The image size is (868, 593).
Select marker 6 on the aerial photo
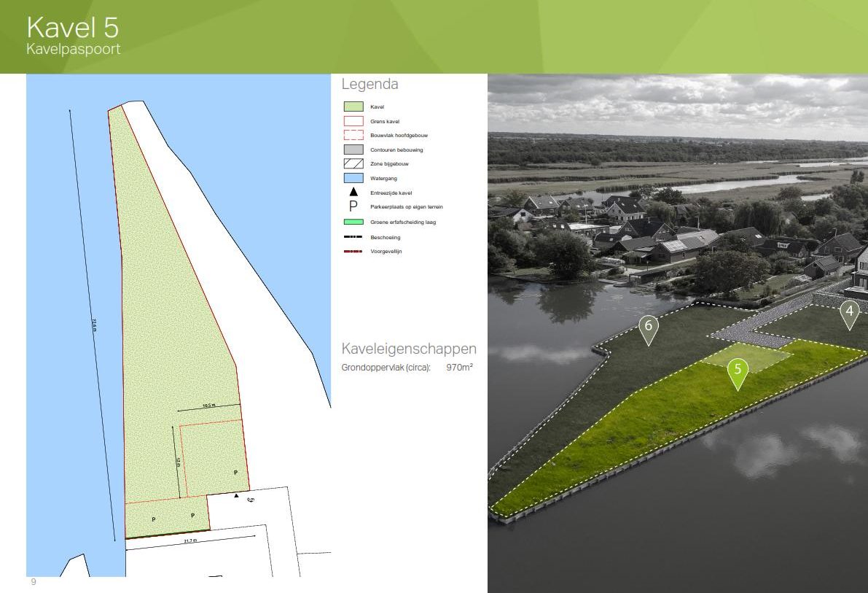coord(648,326)
